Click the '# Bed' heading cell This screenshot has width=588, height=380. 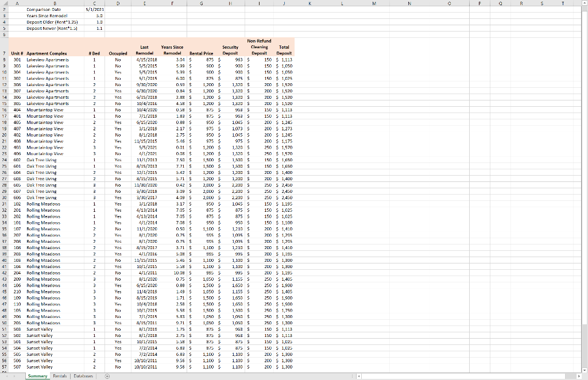(95, 47)
